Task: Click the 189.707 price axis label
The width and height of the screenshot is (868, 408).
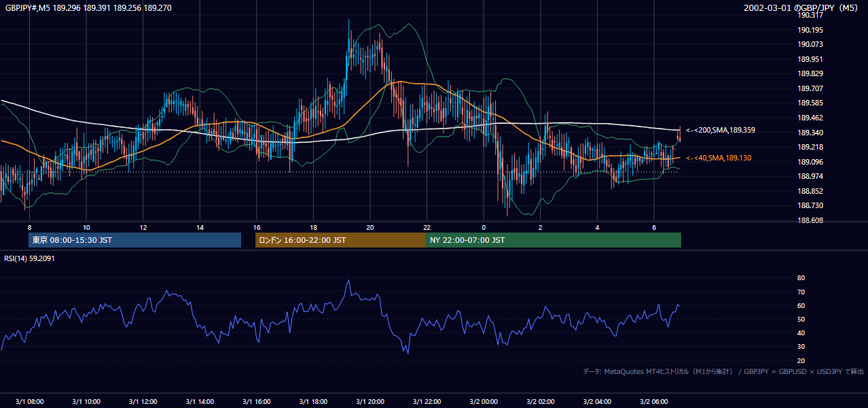Action: 810,88
